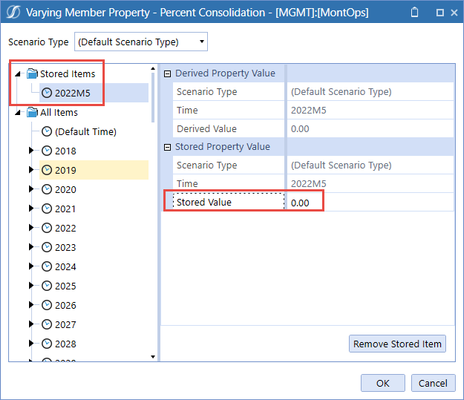Click the clock icon next to 2019
The width and height of the screenshot is (464, 400).
point(47,170)
